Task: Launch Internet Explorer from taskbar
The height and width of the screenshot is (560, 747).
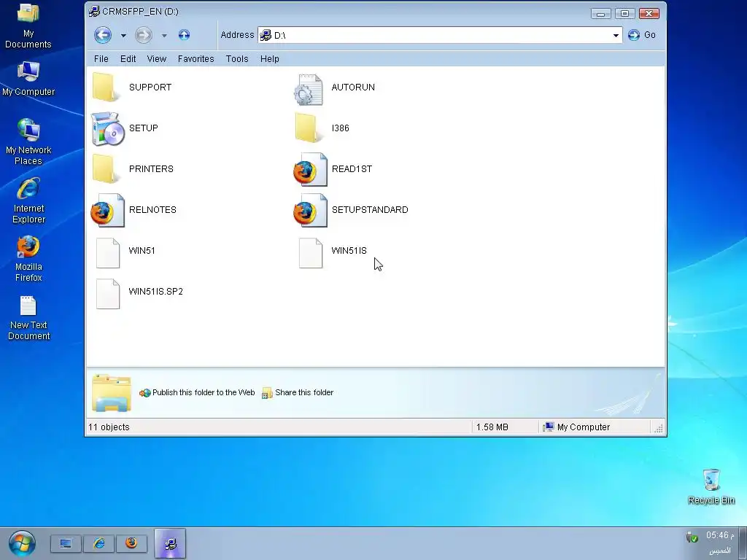Action: (99, 543)
